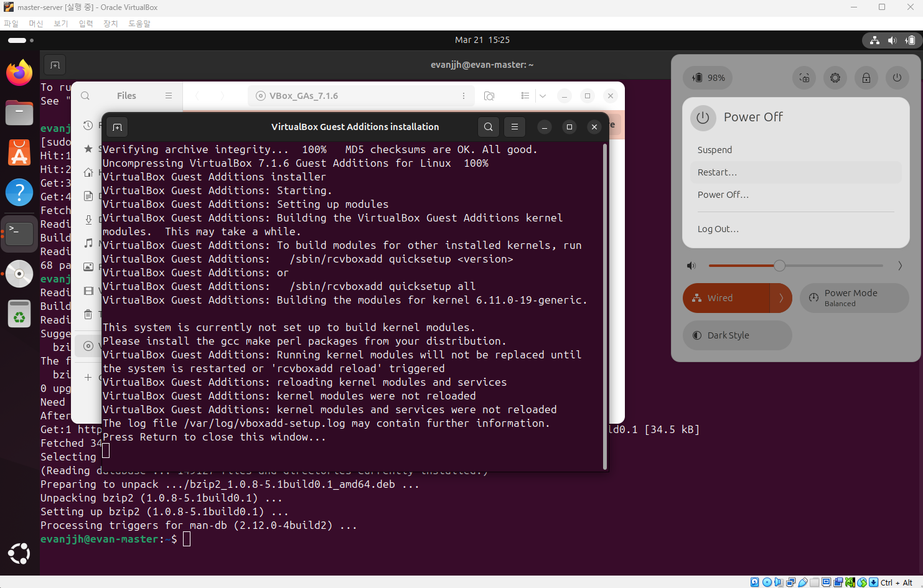Click the Ctrl + Alt host key indicator
This screenshot has width=923, height=588.
tap(896, 583)
